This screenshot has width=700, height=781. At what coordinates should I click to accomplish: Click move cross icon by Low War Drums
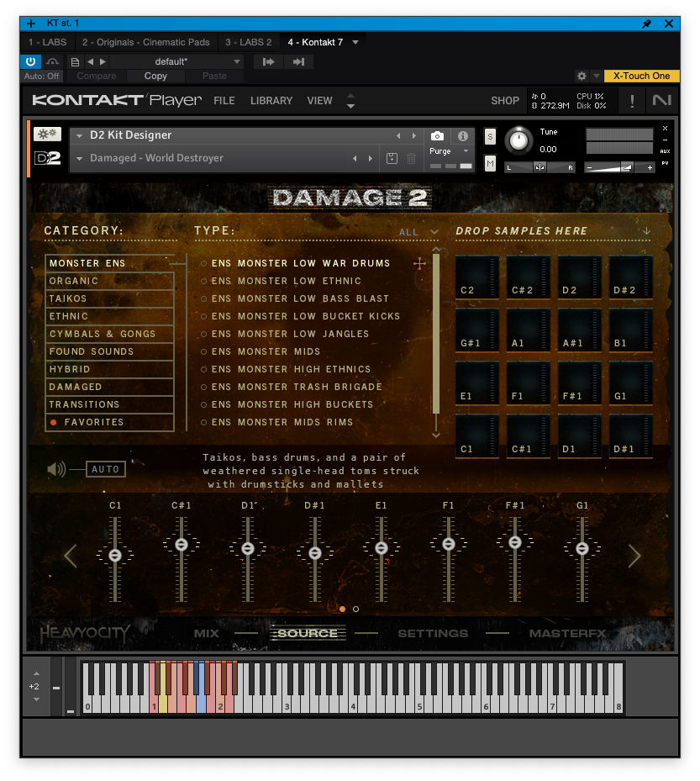pos(419,263)
